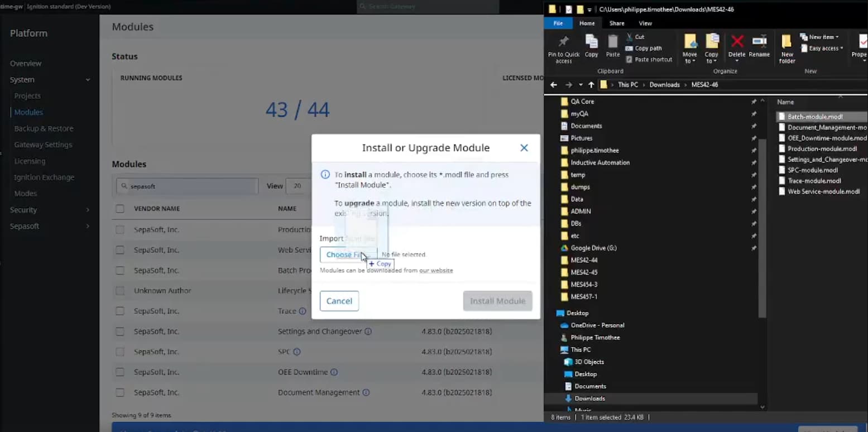The image size is (868, 432).
Task: Open Licensing page in sidebar
Action: (x=30, y=161)
